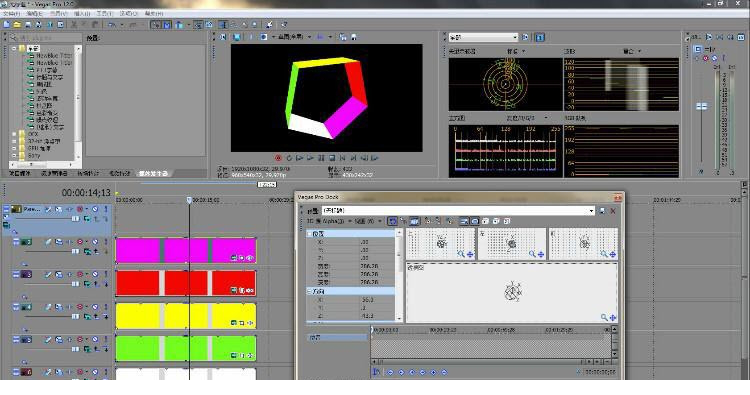Toggle Split Screen View in preview toolbar
The width and height of the screenshot is (750, 395).
[264, 37]
